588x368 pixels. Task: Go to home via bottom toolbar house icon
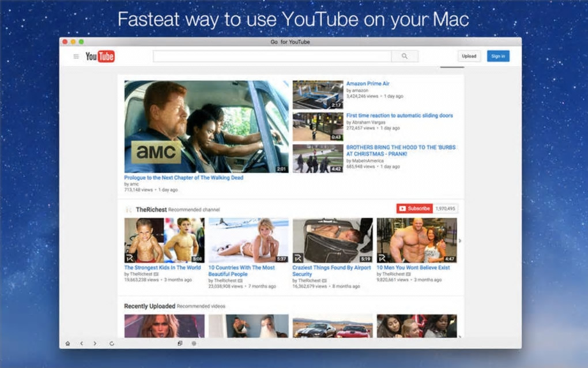(x=67, y=343)
